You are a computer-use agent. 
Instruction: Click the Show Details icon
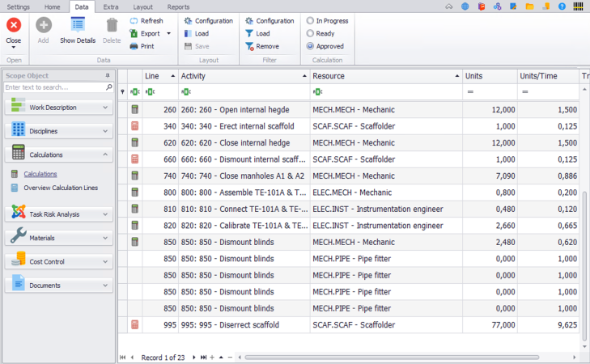[x=78, y=25]
